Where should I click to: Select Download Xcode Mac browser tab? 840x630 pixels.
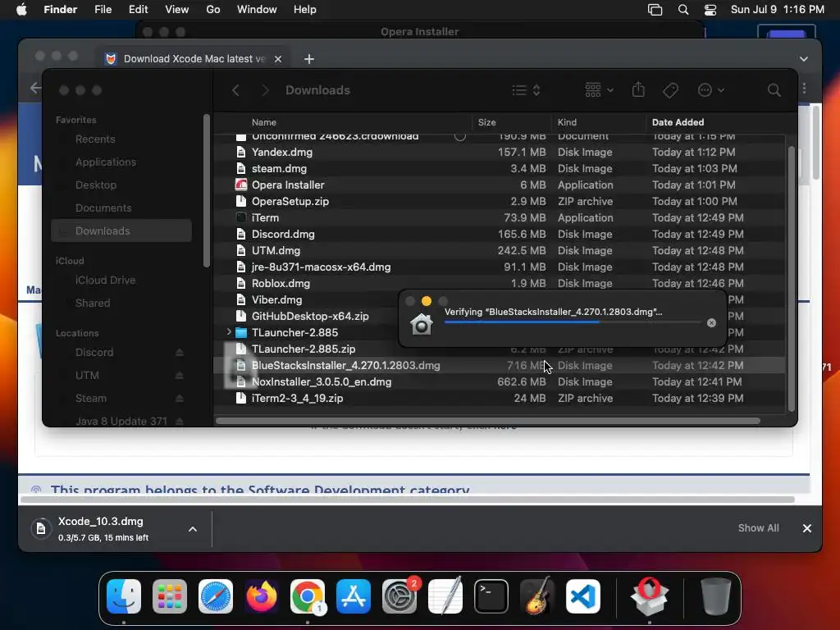click(x=194, y=59)
